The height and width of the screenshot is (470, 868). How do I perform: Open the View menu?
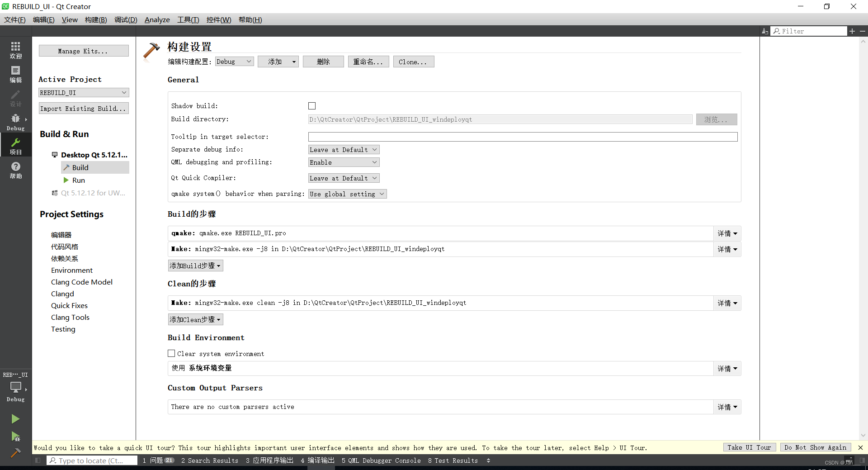tap(70, 19)
